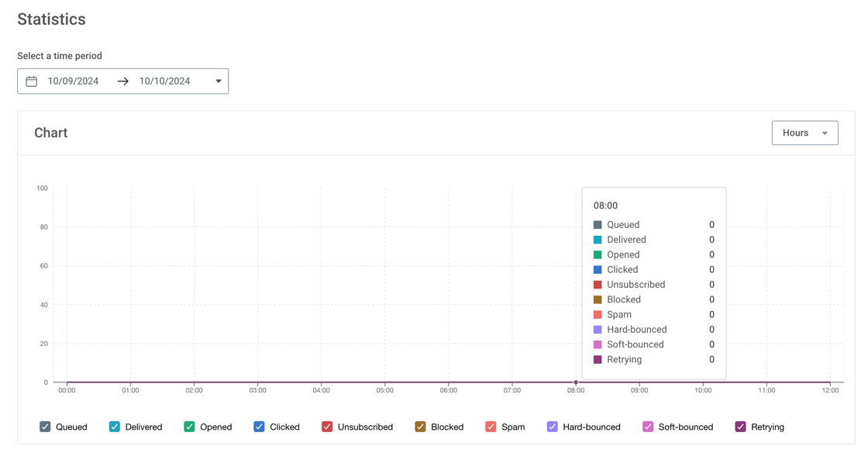Hide the Clicked series in chart
Screen dimensions: 868x453
[x=259, y=427]
